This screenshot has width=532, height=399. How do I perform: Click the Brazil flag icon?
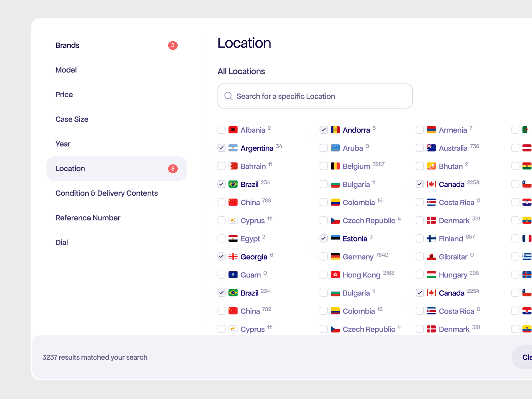click(233, 184)
